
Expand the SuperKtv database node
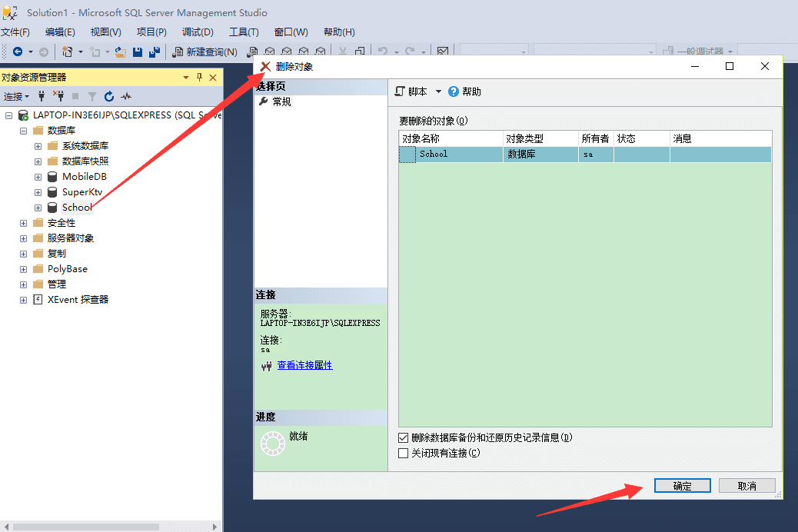click(x=38, y=192)
